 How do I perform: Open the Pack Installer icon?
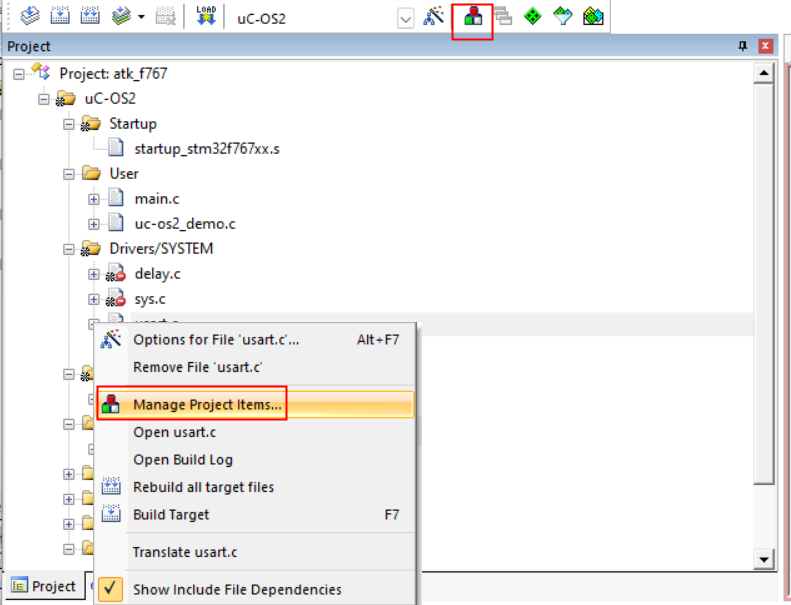pos(593,16)
